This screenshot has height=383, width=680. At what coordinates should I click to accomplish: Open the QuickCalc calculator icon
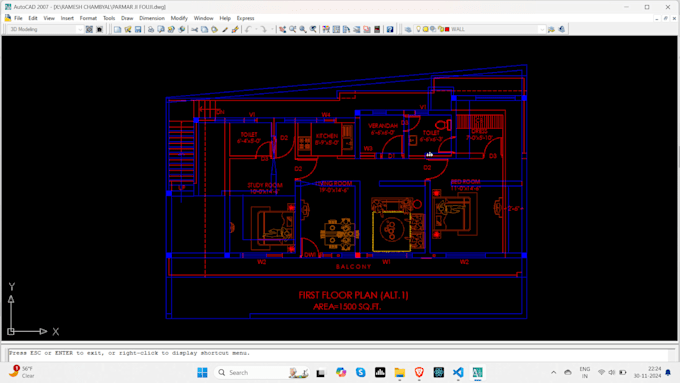377,29
